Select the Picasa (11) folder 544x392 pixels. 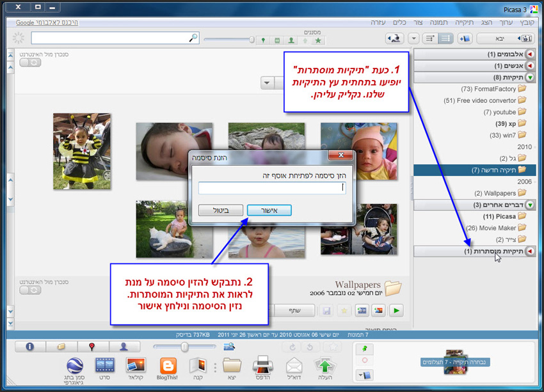[505, 216]
